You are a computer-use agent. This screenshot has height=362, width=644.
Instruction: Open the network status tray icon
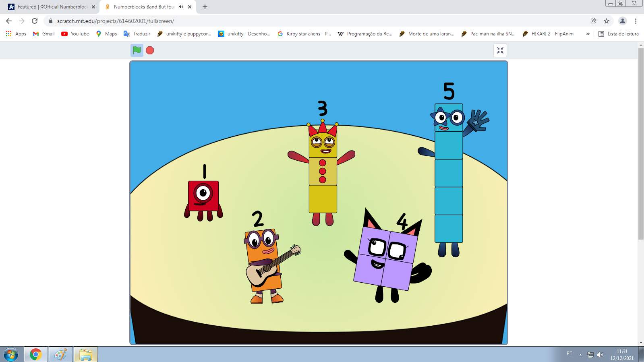tap(590, 355)
